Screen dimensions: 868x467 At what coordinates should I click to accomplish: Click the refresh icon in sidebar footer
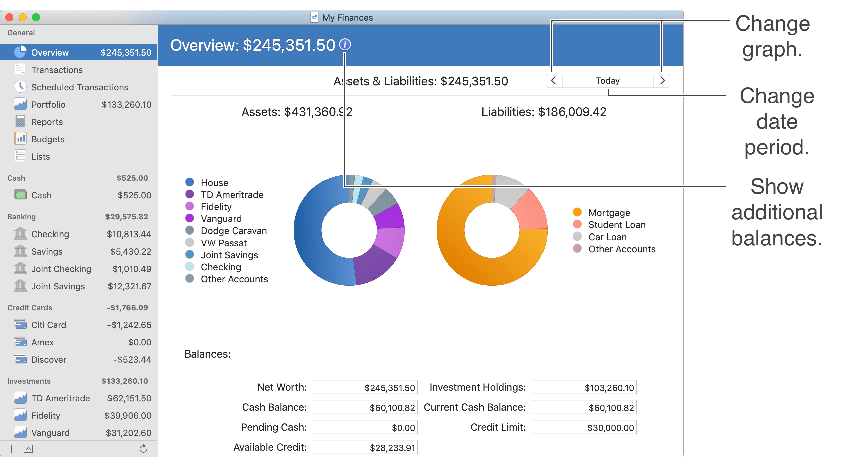[143, 449]
